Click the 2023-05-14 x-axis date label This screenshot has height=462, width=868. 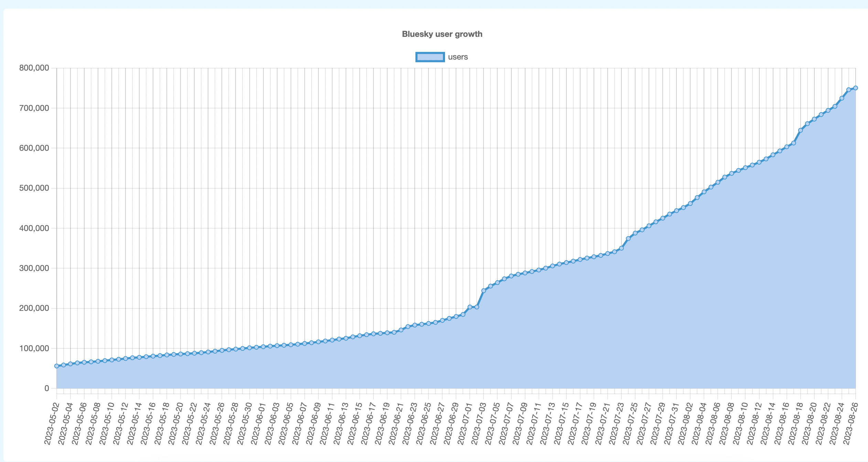click(134, 423)
